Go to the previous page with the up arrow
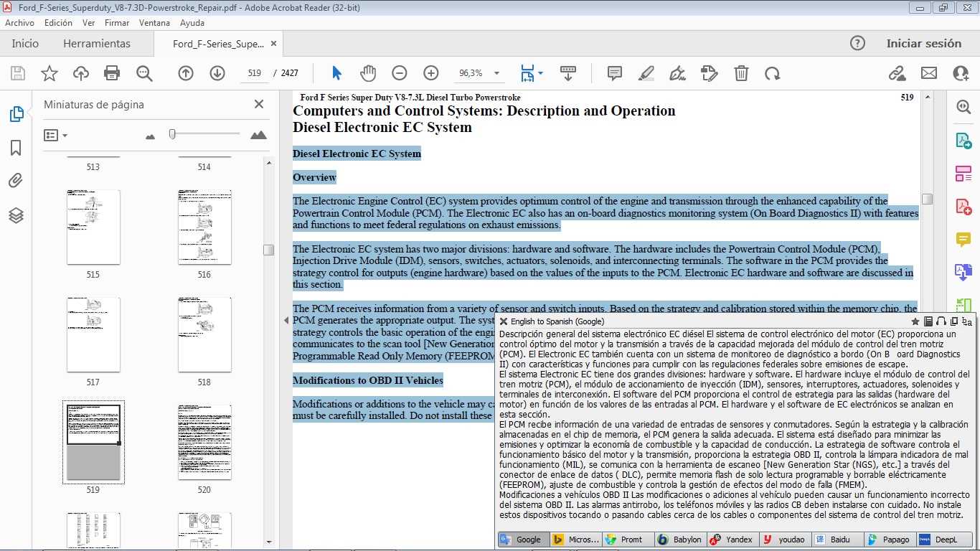The height and width of the screenshot is (551, 980). (x=186, y=73)
